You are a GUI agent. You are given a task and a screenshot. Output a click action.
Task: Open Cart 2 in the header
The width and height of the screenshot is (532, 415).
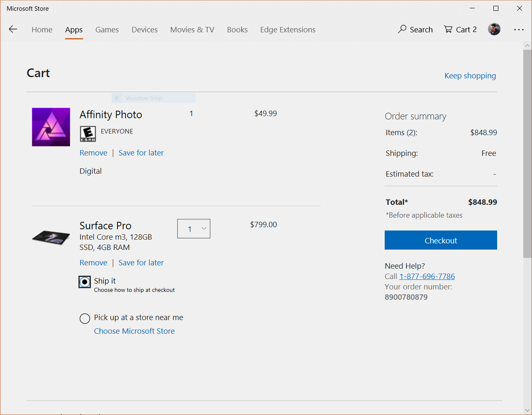pyautogui.click(x=460, y=29)
